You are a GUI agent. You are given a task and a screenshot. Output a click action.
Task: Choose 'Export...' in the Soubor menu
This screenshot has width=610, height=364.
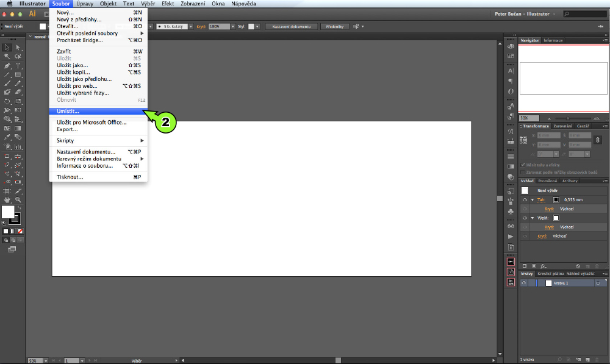[98, 129]
